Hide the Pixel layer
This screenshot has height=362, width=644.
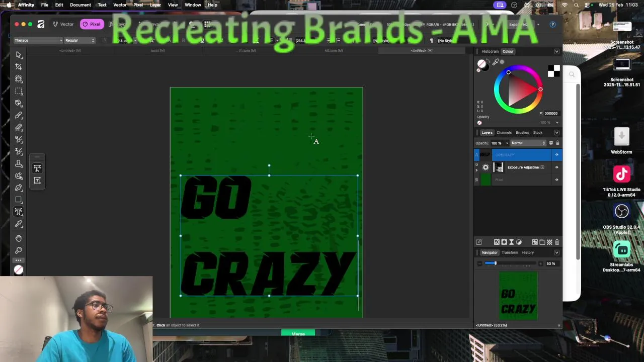tap(556, 179)
